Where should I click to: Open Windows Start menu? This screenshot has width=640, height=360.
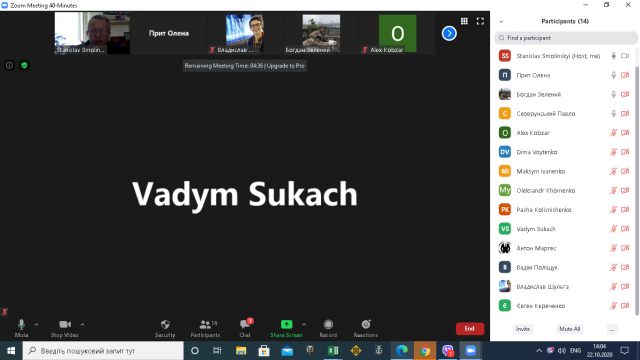click(x=11, y=351)
